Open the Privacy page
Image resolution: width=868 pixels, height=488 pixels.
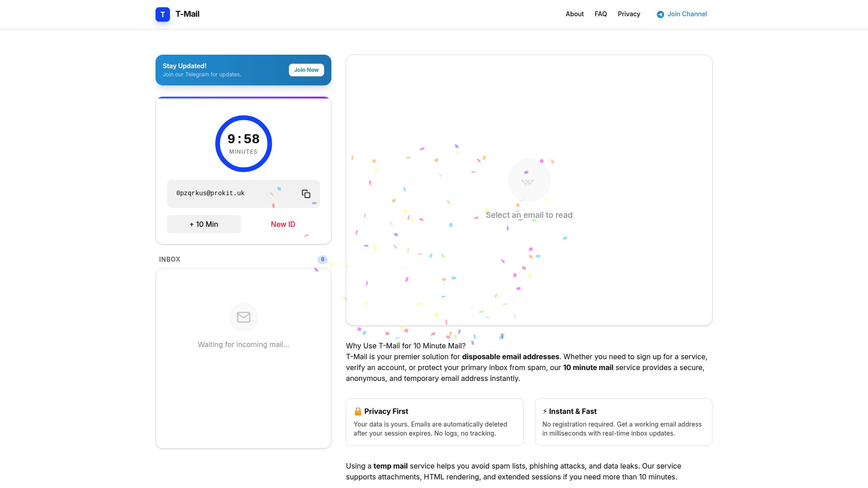click(629, 14)
